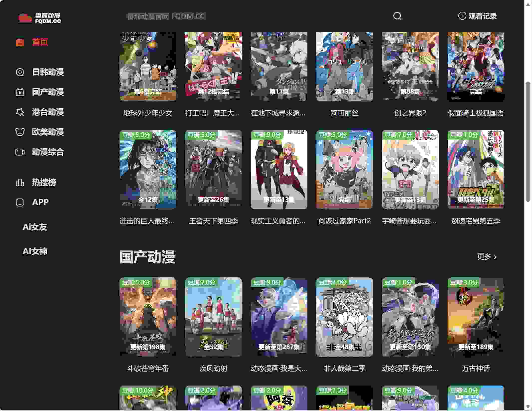Click the title 莉可丽丝
The width and height of the screenshot is (532, 411).
click(345, 113)
